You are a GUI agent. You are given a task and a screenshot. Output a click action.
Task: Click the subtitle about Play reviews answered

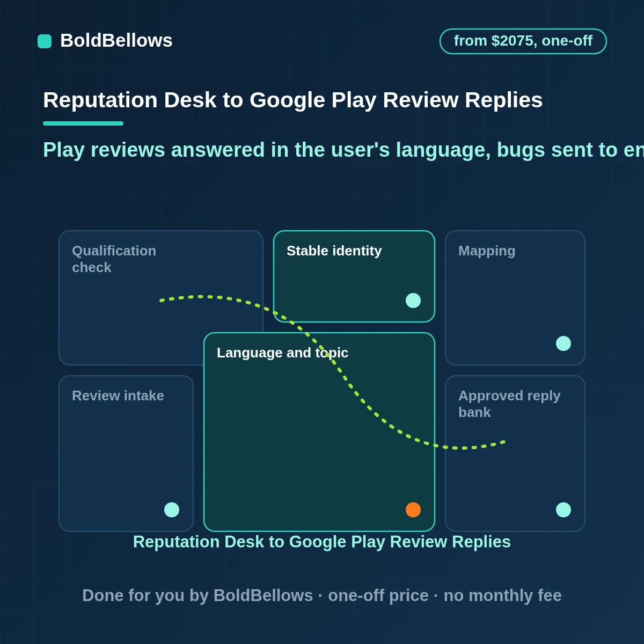(x=343, y=150)
